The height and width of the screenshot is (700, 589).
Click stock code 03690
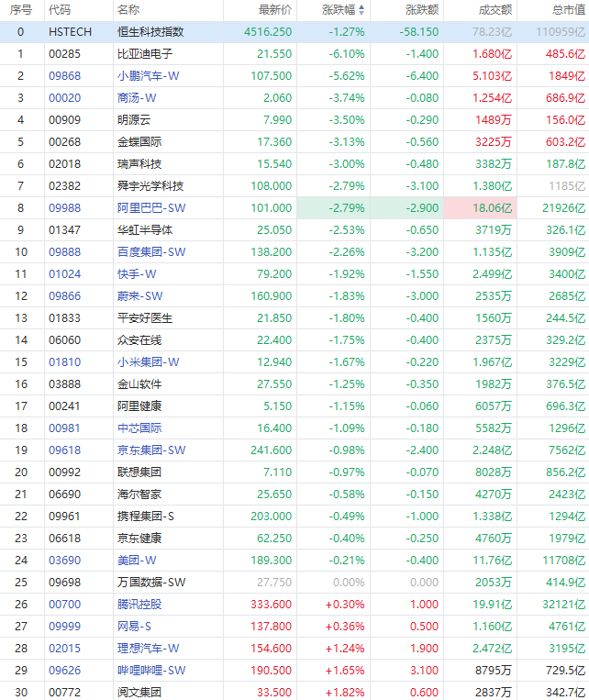point(65,561)
